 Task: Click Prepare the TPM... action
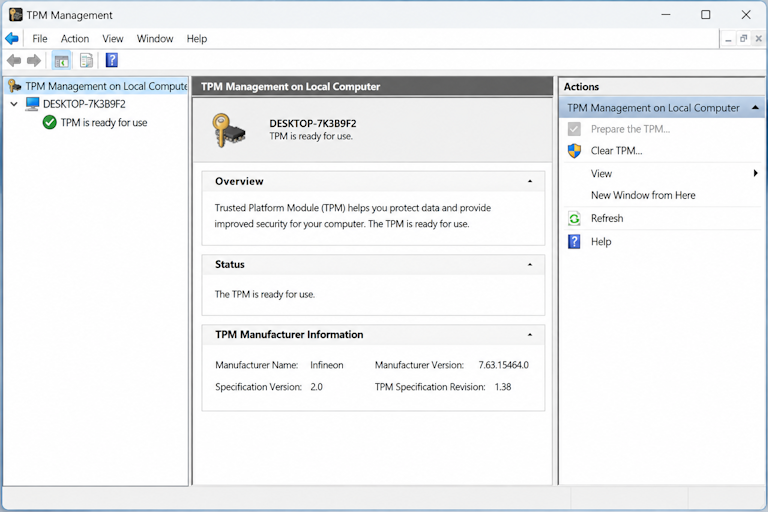pyautogui.click(x=630, y=129)
